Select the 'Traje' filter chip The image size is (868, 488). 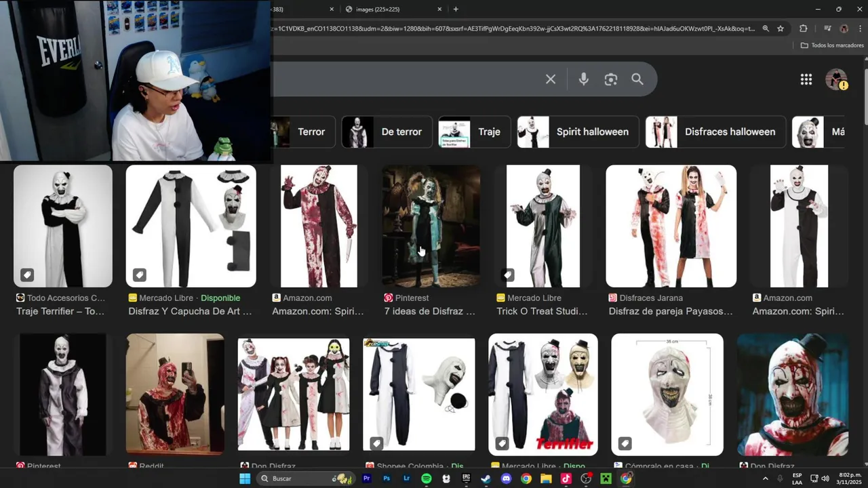[474, 131]
